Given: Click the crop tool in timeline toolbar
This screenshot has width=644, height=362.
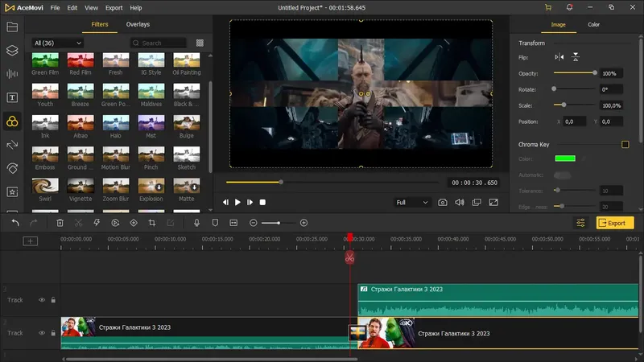Looking at the screenshot, I should 151,223.
